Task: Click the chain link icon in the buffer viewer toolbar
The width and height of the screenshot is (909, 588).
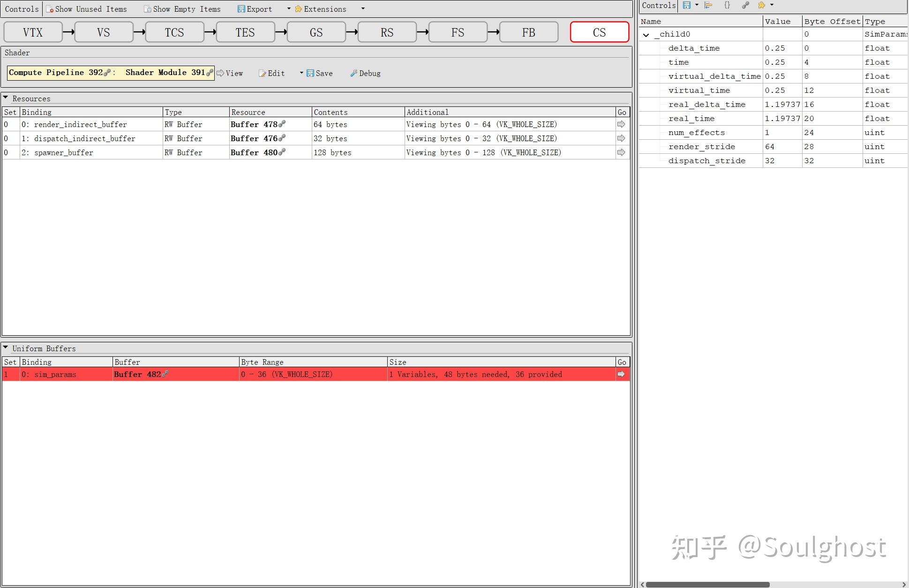Action: 745,5
